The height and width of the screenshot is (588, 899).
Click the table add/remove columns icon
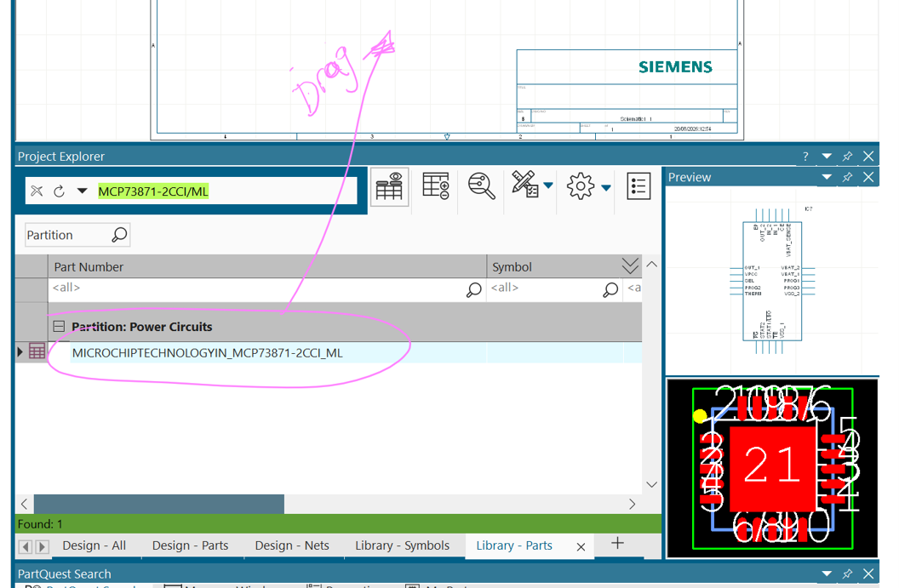point(436,186)
